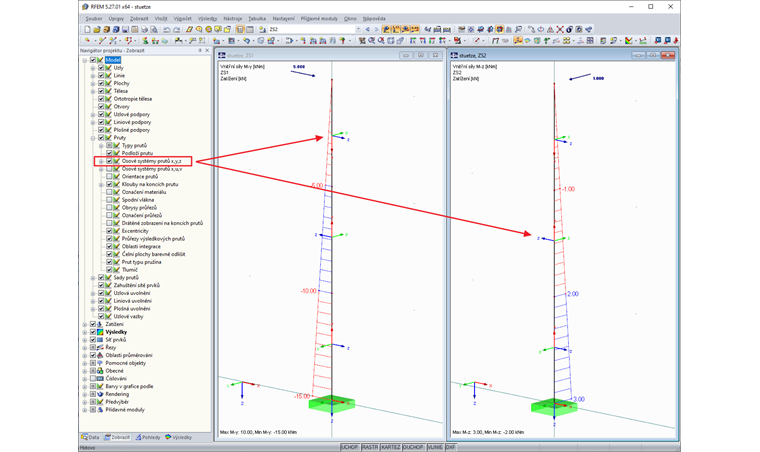
Task: Toggle Číslování checkbox in navigator
Action: pos(93,378)
